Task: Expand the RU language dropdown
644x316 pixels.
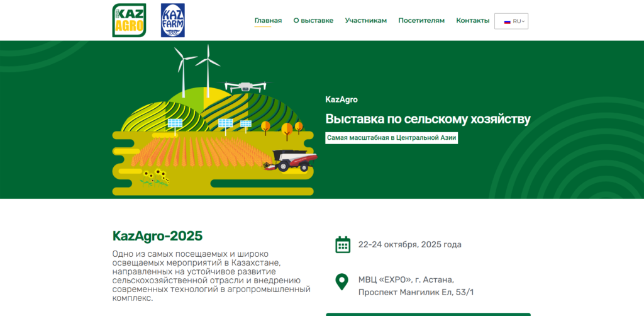Action: coord(511,21)
